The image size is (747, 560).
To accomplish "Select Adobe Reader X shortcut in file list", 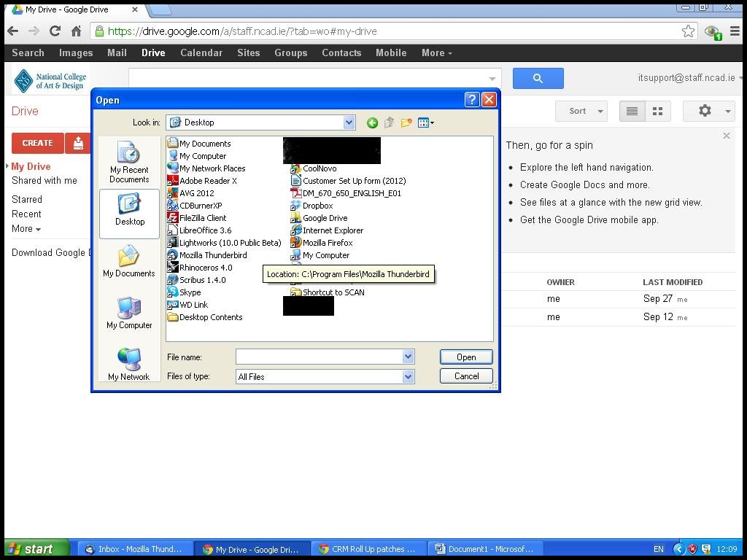I will 202,181.
